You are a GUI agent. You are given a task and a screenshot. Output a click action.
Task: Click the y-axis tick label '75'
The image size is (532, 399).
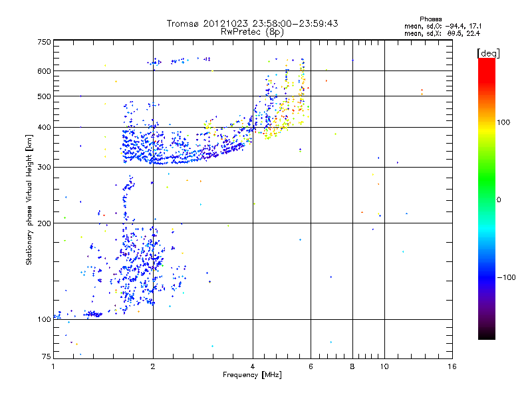point(47,356)
